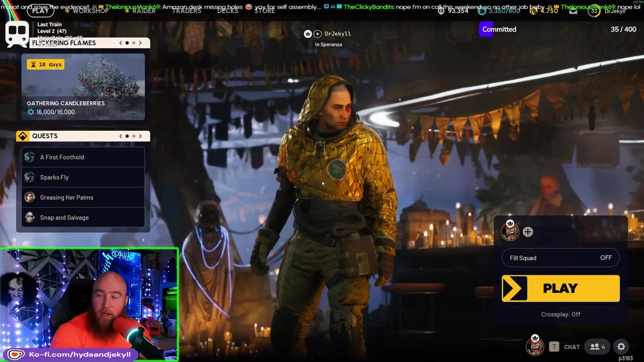Image resolution: width=644 pixels, height=362 pixels.
Task: Click the plus icon in squad panel
Action: pyautogui.click(x=527, y=232)
